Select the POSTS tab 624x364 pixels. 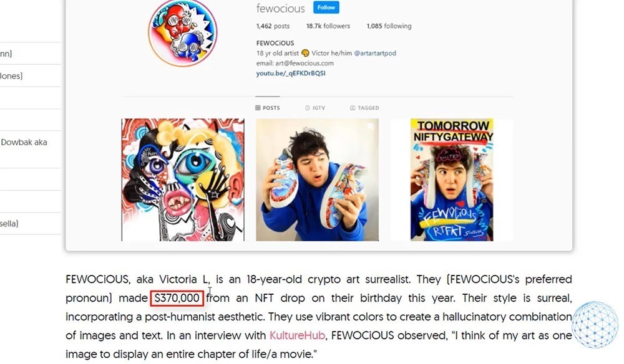268,108
